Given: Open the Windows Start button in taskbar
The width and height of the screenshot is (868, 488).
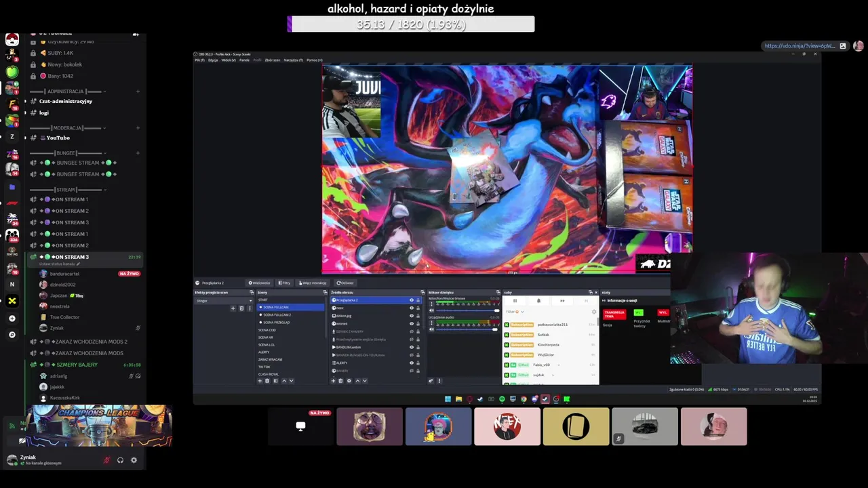Looking at the screenshot, I should (448, 399).
